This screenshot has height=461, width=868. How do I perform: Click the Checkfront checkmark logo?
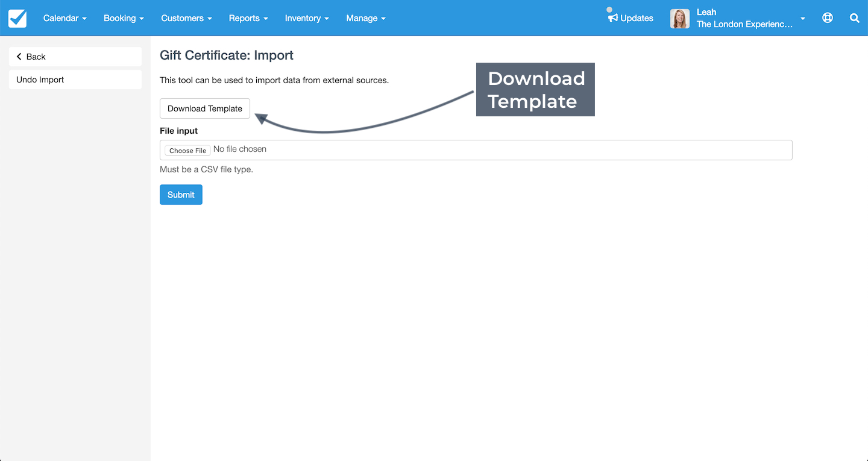(x=17, y=18)
